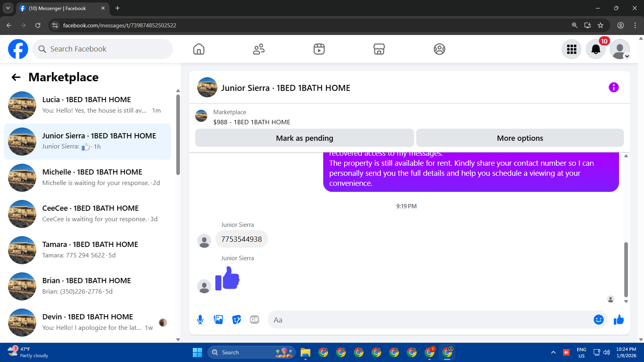The height and width of the screenshot is (362, 644).
Task: Bookmark this page with star icon
Action: [601, 25]
